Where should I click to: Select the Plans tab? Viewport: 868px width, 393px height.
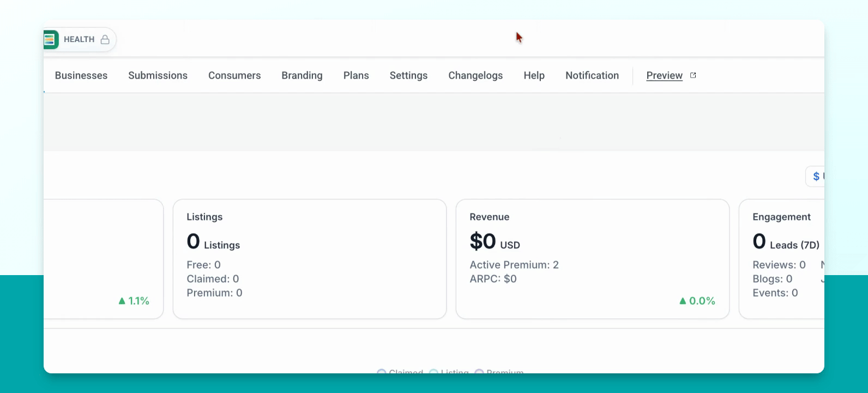pyautogui.click(x=356, y=75)
